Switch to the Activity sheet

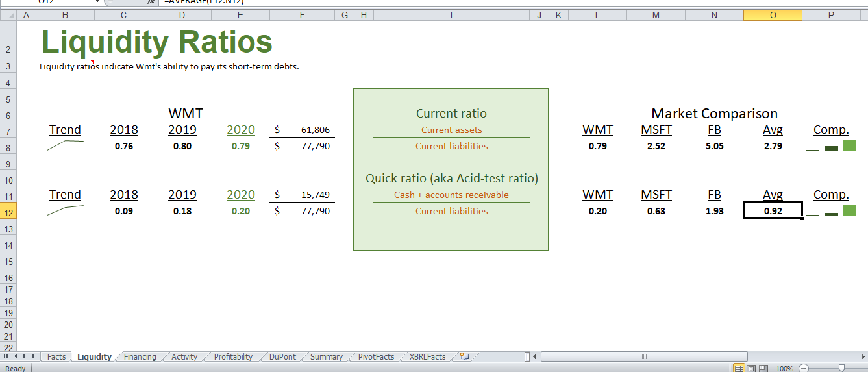[184, 356]
